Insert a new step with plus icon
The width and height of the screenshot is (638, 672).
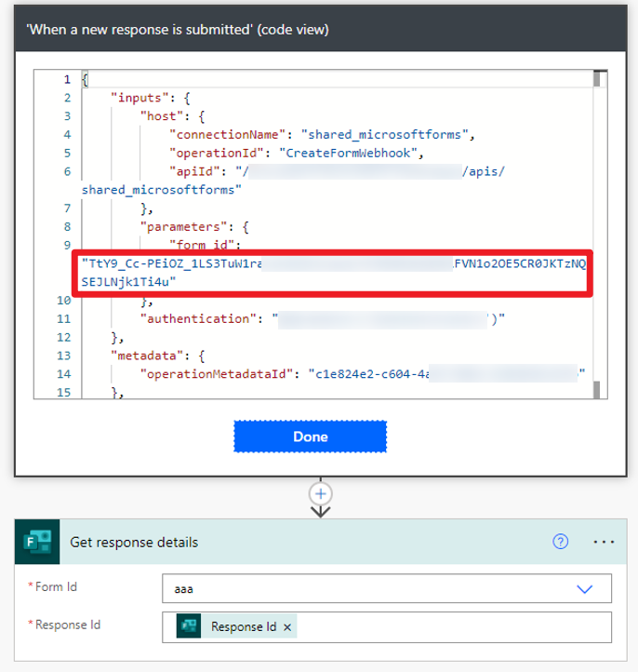pyautogui.click(x=321, y=493)
